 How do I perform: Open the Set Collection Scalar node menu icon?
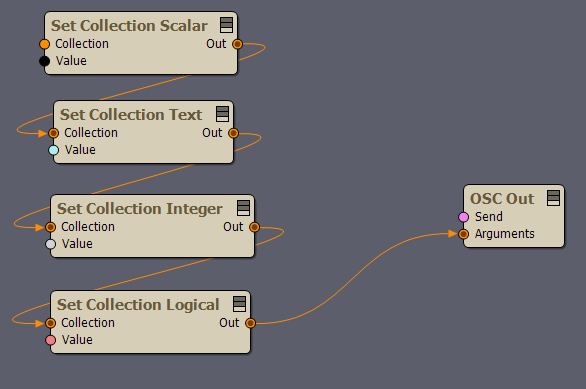click(x=226, y=25)
